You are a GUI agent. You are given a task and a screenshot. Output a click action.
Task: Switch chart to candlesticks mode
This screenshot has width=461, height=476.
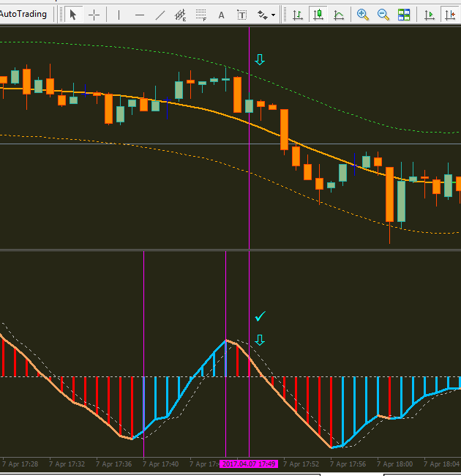318,15
